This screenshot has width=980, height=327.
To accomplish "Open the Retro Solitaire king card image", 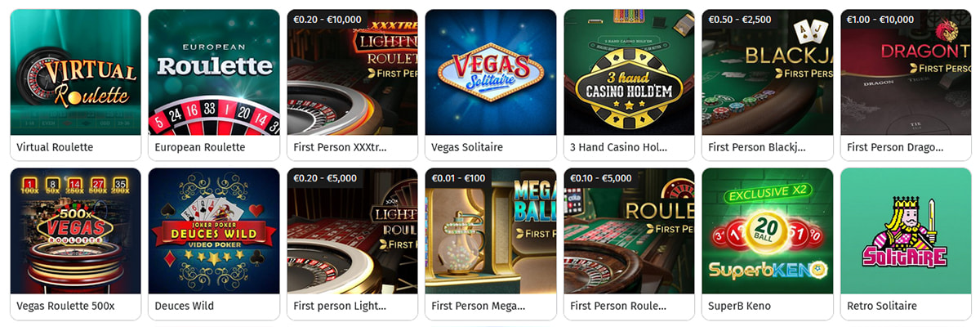I will [906, 231].
